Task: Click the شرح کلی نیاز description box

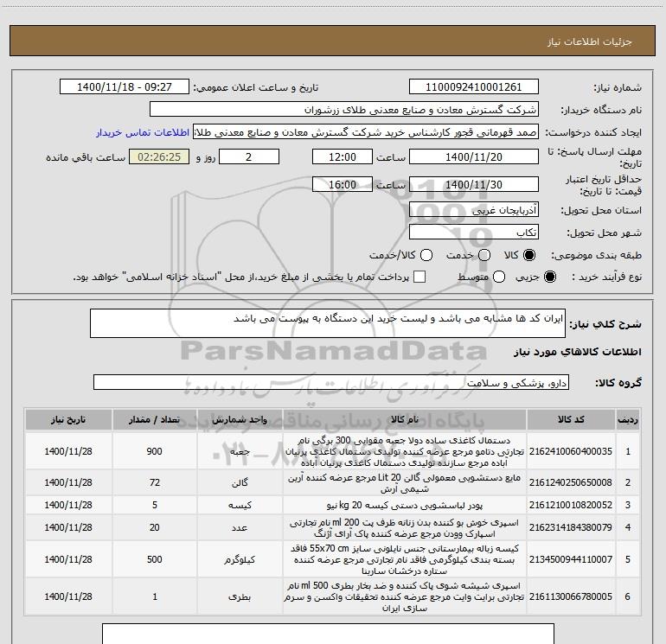Action: tap(328, 323)
